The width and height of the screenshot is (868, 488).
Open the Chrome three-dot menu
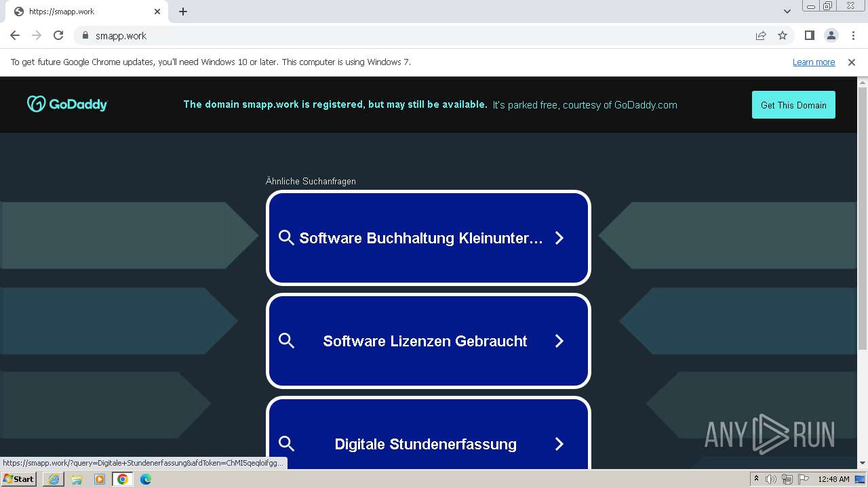point(852,35)
